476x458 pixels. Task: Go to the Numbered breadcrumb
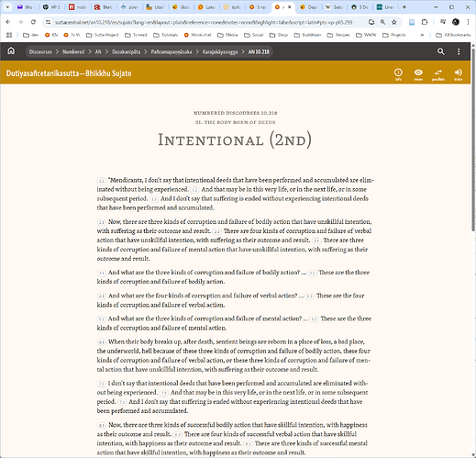[x=73, y=51]
